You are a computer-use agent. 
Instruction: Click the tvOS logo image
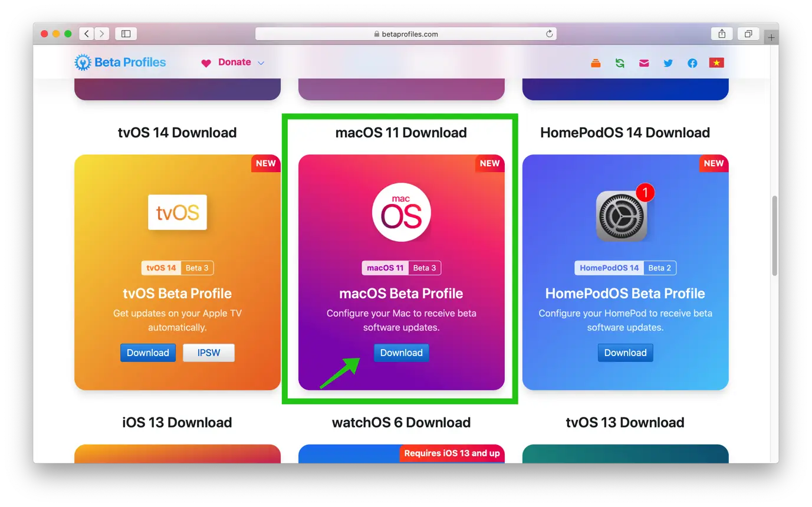click(177, 212)
